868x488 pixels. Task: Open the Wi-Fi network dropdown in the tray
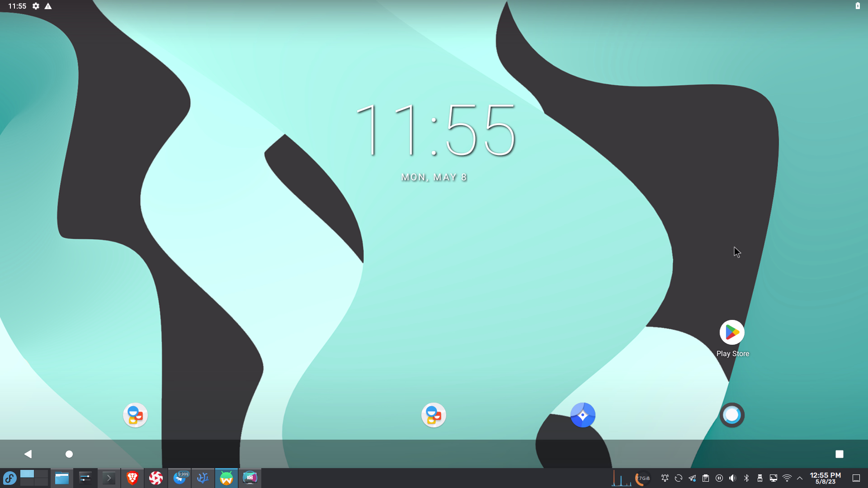coord(787,478)
